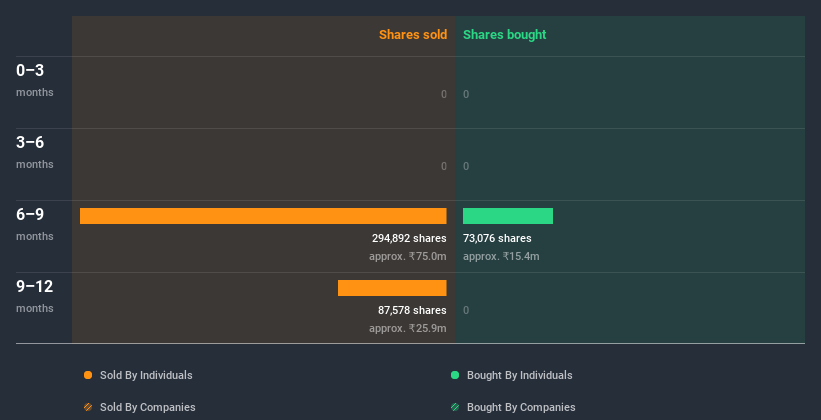
Task: Toggle the Bought By Individuals legend label
Action: 519,375
